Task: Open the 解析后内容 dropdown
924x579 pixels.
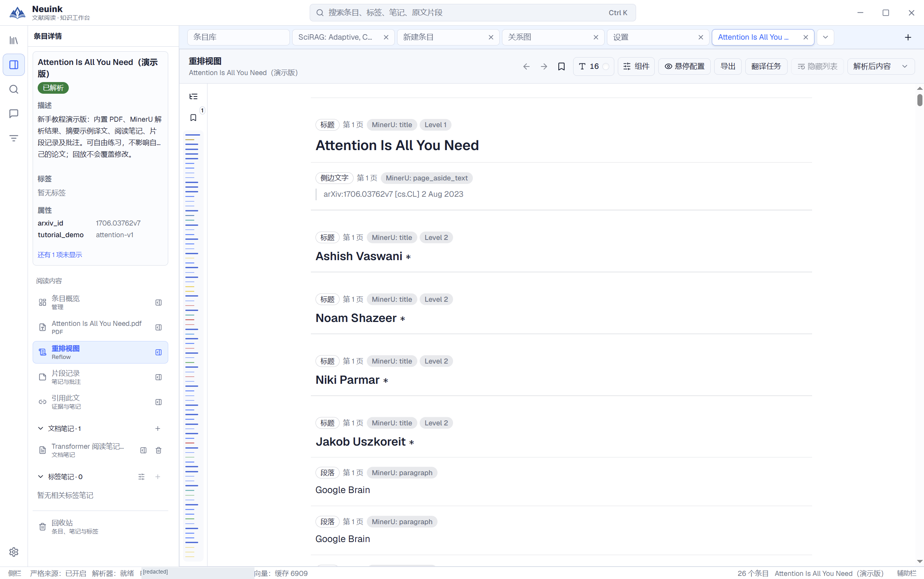Action: pyautogui.click(x=880, y=66)
